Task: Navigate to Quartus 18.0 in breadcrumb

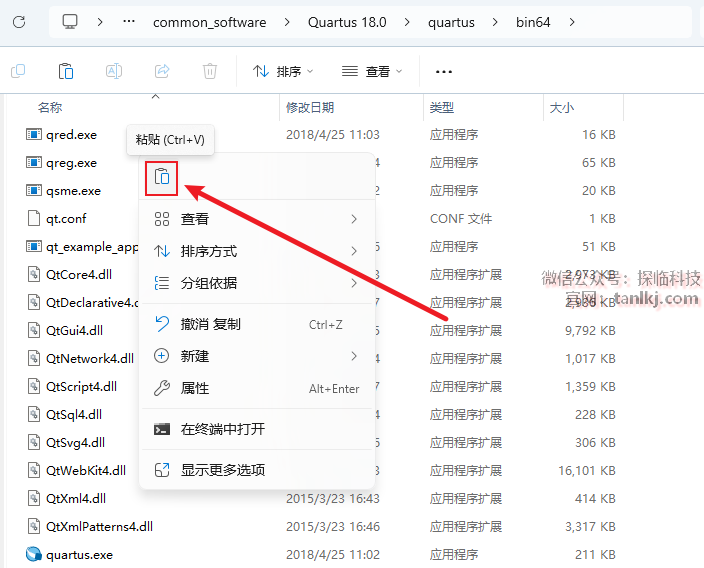Action: point(347,22)
